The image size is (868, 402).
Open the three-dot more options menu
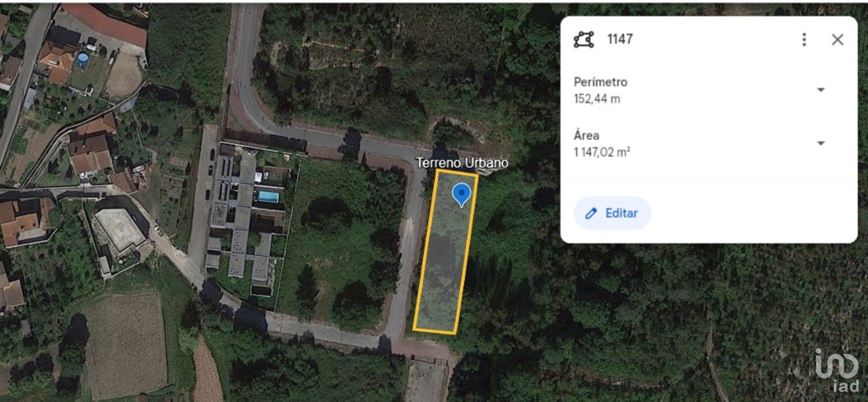(x=804, y=40)
